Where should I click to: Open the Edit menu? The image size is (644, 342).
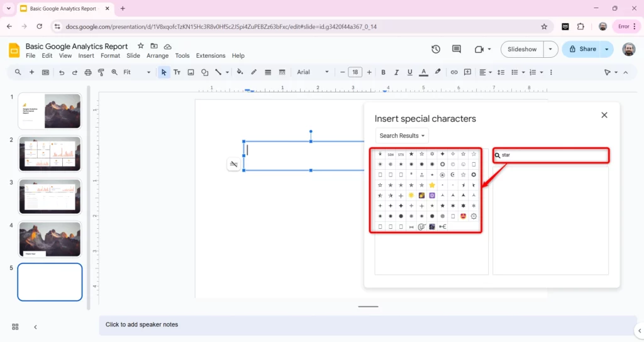point(47,56)
